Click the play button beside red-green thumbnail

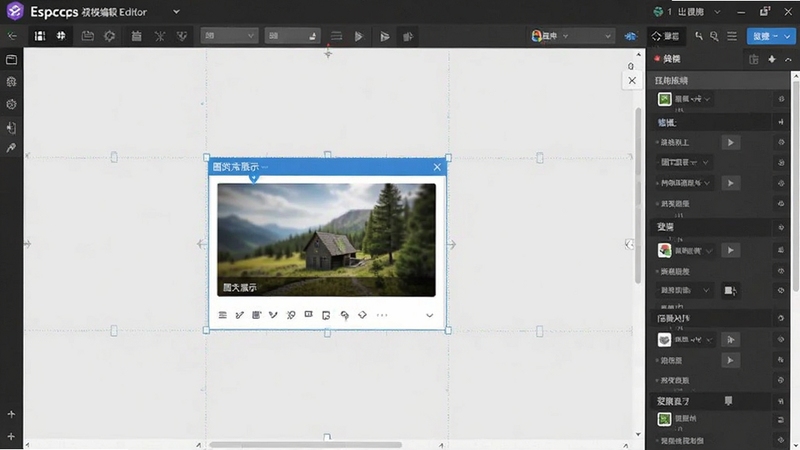click(x=731, y=251)
